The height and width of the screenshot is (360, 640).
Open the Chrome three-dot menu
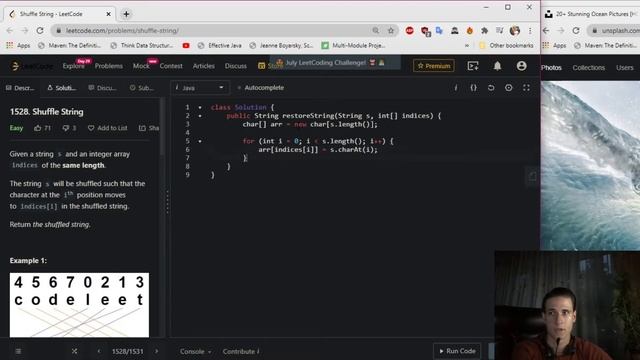point(530,31)
